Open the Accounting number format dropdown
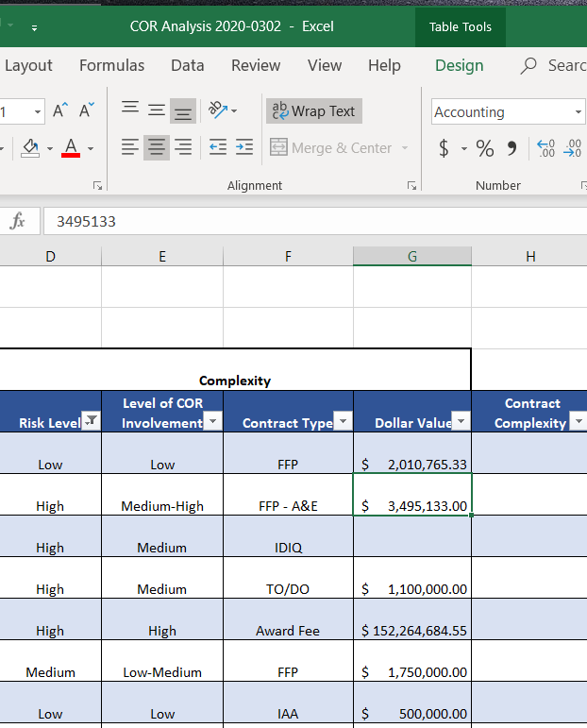587x728 pixels. point(579,111)
